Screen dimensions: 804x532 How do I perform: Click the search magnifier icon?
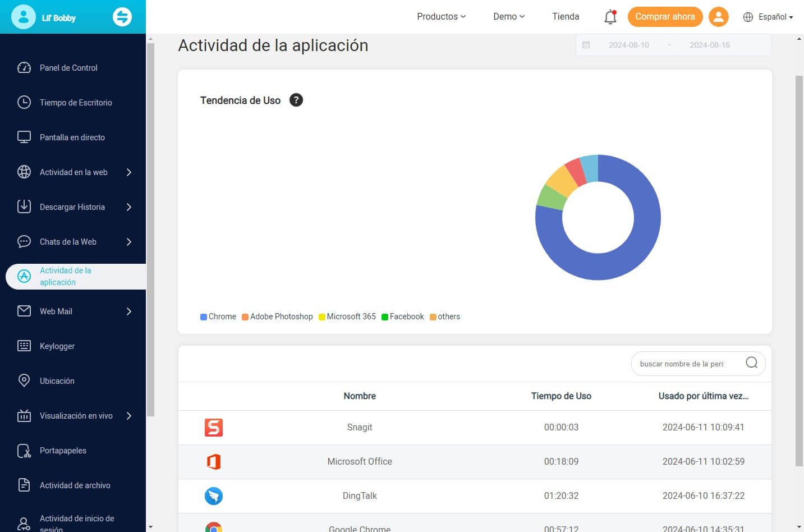pos(752,363)
